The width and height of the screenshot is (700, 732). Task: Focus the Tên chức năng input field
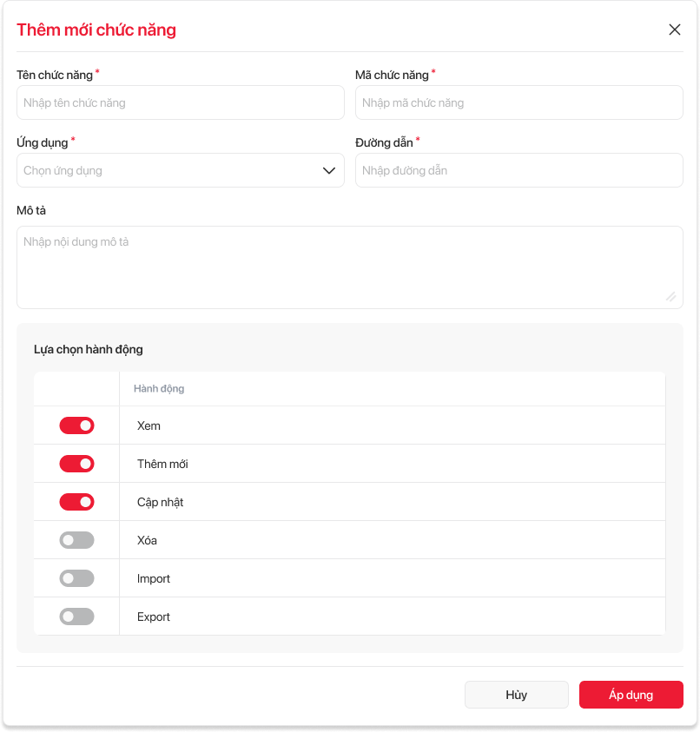(x=180, y=102)
